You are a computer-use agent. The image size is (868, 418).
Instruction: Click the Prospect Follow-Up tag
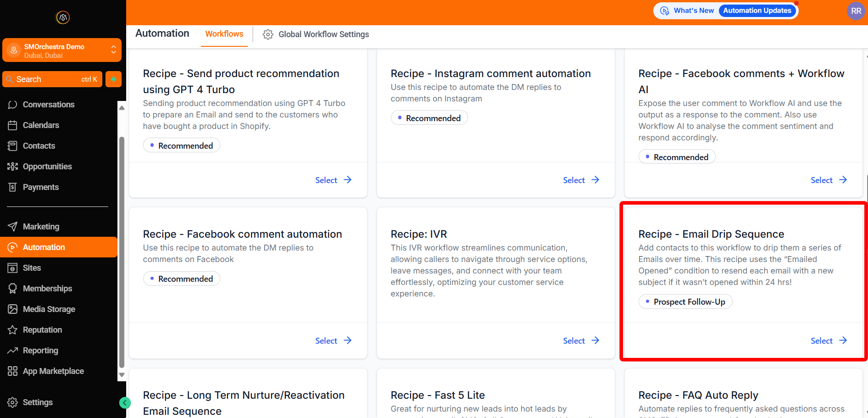[x=685, y=302]
